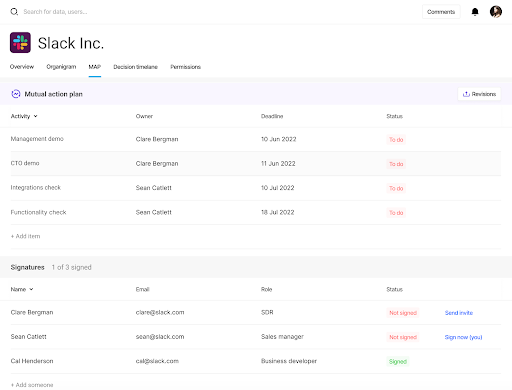Focus the search for data field
The image size is (512, 390).
point(55,12)
